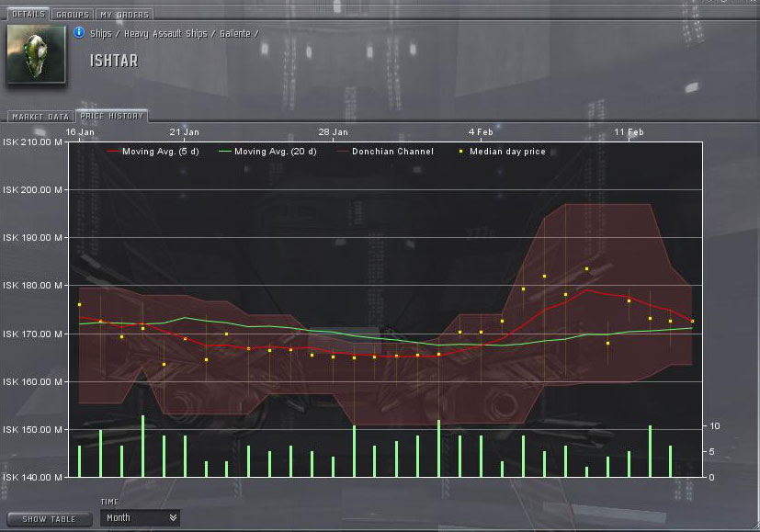760x532 pixels.
Task: Click the 4 Feb date label
Action: (x=481, y=131)
